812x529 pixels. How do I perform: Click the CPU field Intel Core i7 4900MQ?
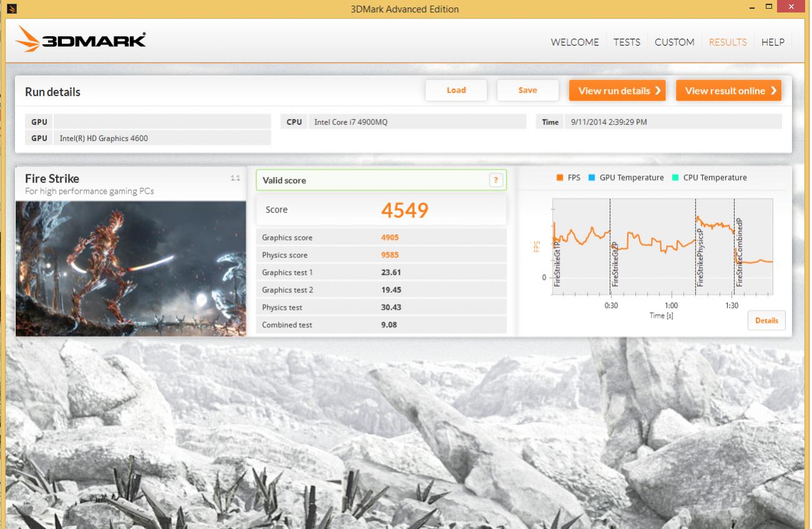pos(416,122)
